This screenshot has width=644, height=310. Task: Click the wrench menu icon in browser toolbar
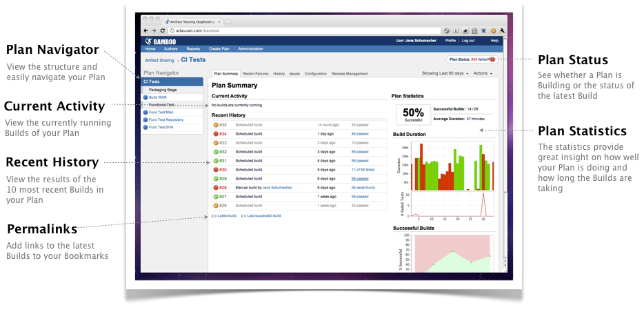(x=502, y=30)
